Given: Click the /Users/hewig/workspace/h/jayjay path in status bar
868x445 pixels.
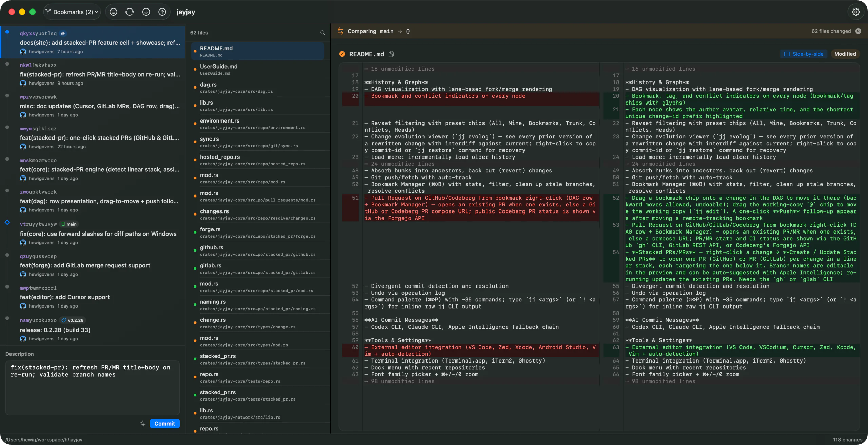Looking at the screenshot, I should click(44, 440).
